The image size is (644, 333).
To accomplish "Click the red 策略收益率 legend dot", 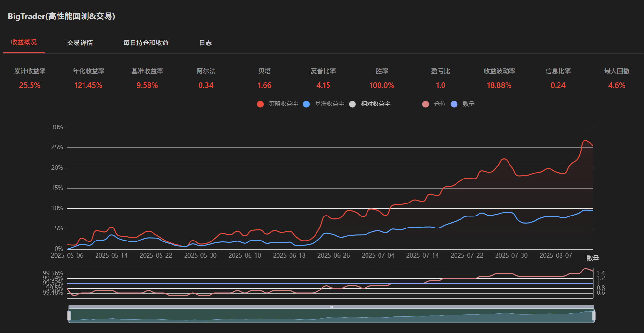I will [260, 104].
